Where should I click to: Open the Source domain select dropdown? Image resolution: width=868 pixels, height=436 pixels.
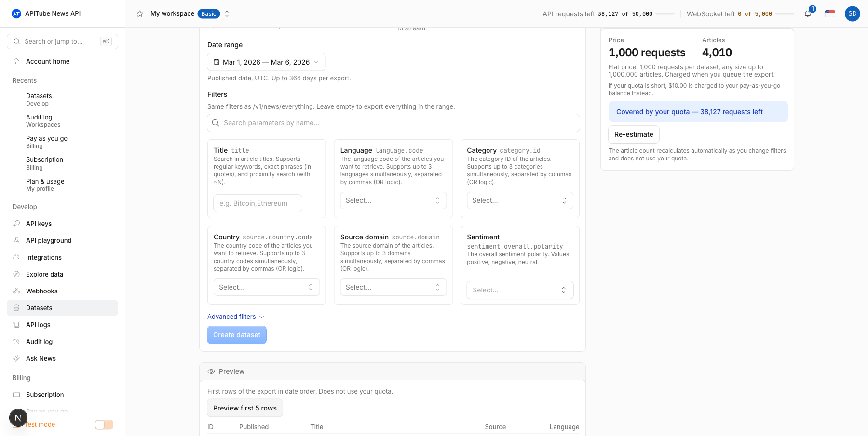(393, 287)
